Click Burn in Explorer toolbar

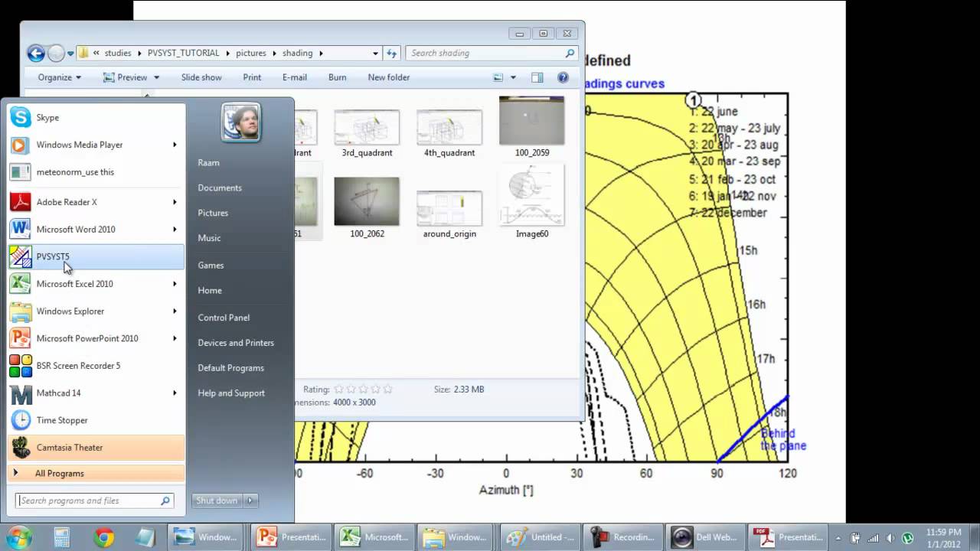[x=338, y=77]
